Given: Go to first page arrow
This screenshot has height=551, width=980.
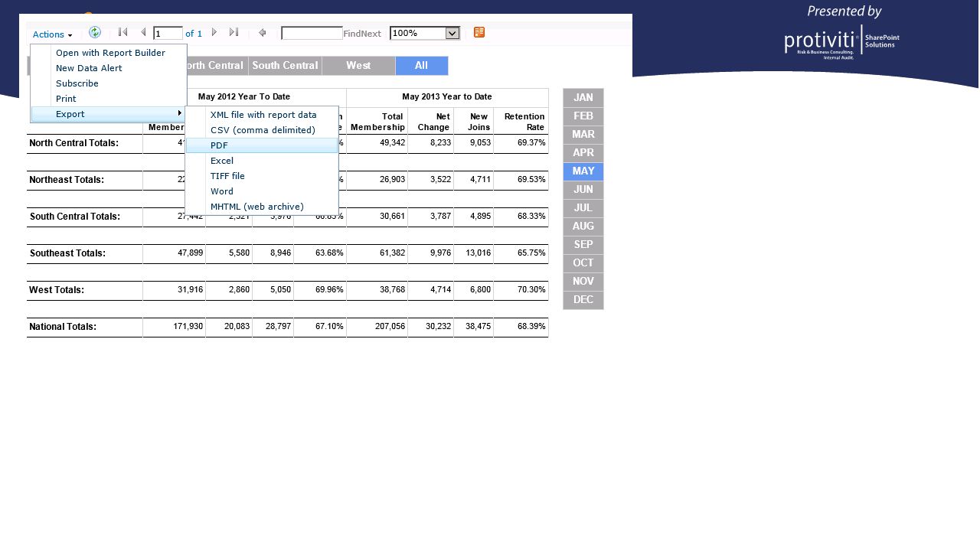Looking at the screenshot, I should coord(122,32).
